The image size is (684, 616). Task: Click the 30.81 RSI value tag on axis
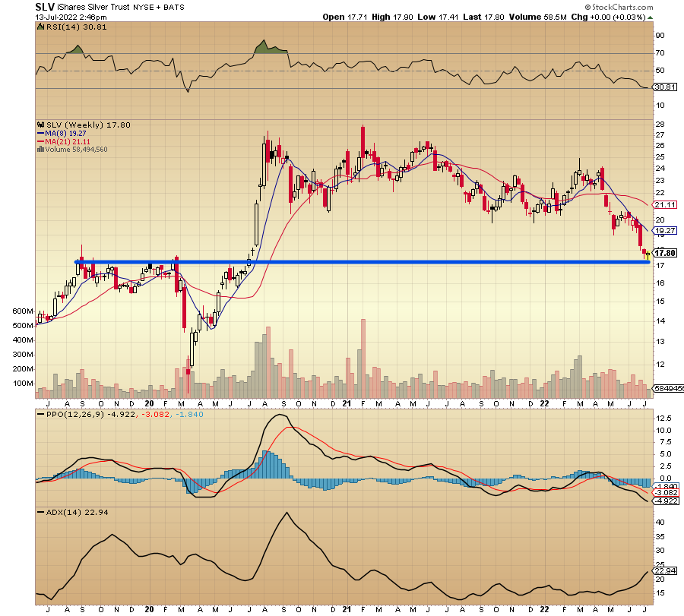click(x=665, y=87)
